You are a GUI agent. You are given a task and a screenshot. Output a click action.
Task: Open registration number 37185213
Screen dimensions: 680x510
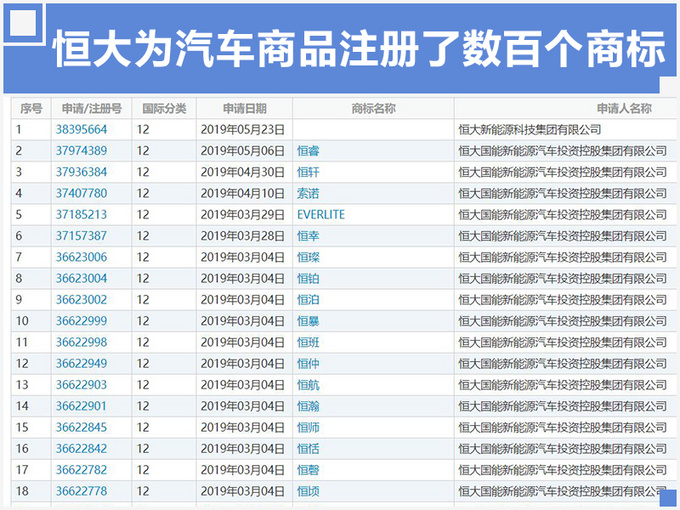[x=81, y=214]
